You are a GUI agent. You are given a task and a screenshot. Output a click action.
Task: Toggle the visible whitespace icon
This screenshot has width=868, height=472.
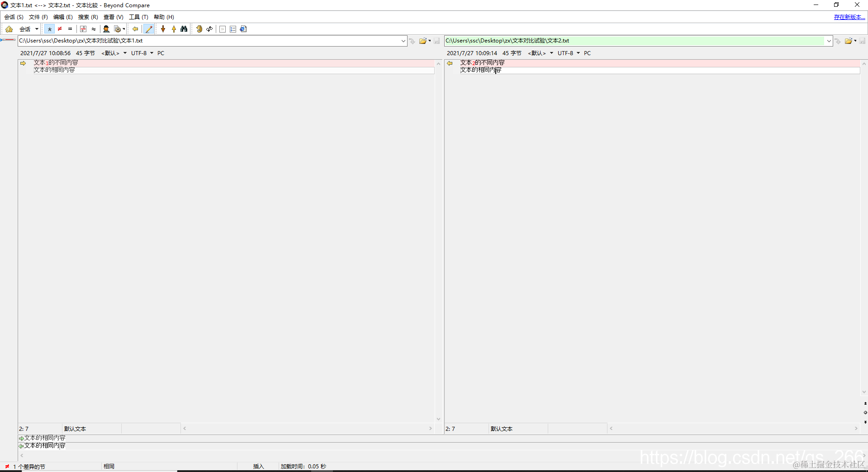(x=223, y=29)
